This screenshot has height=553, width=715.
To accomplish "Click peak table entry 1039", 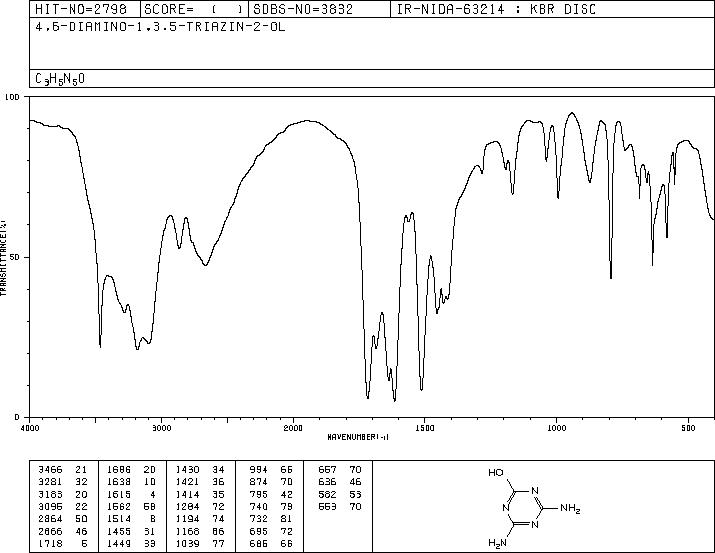I will (x=187, y=543).
